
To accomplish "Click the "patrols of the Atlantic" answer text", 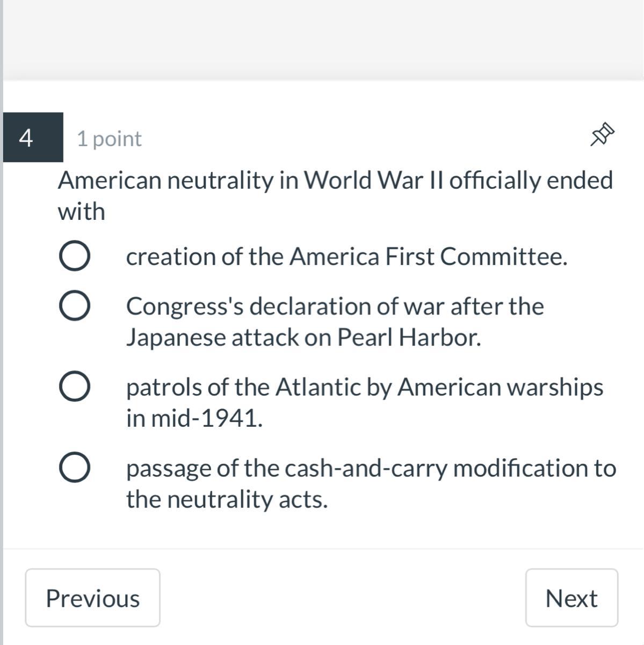I will coord(364,387).
